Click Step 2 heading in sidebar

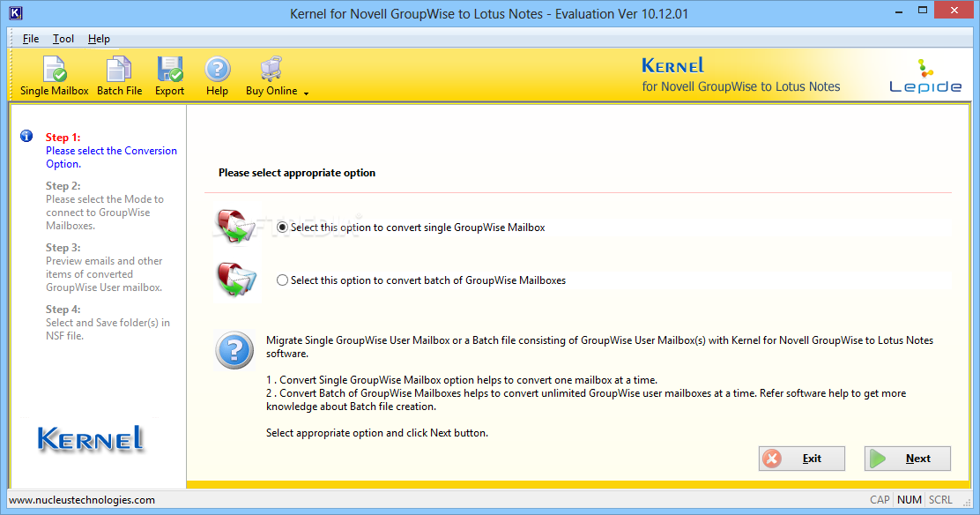tap(63, 186)
